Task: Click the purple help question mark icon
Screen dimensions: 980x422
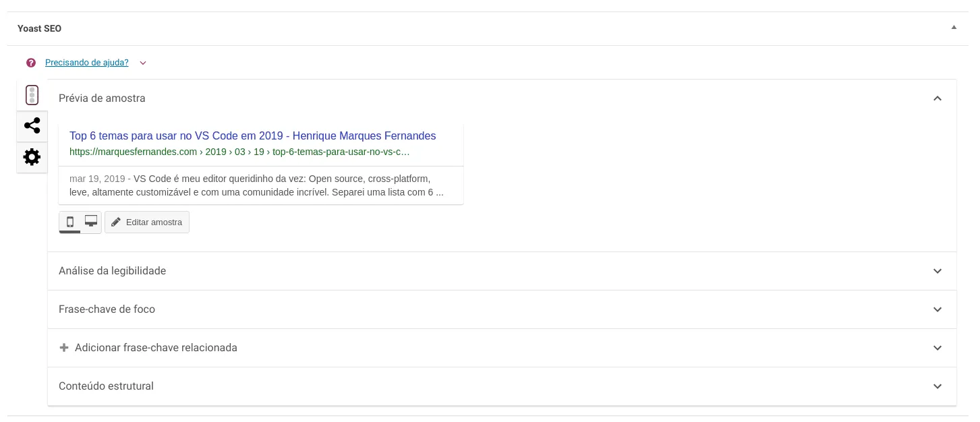Action: point(31,63)
